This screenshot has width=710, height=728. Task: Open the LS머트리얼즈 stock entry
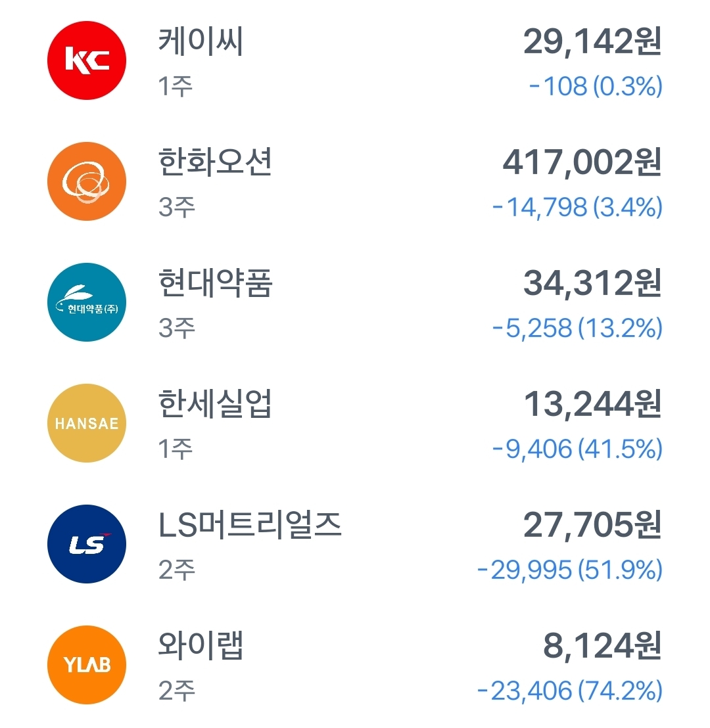coord(250,525)
